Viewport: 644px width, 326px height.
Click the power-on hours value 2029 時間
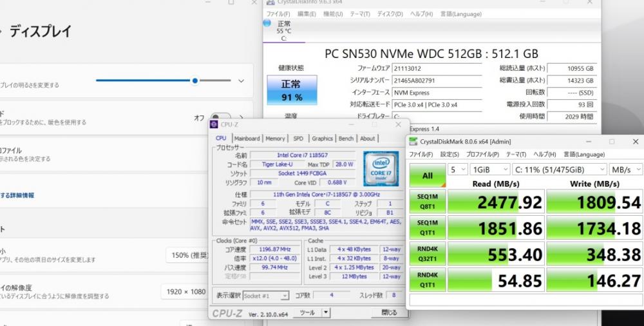tap(572, 117)
